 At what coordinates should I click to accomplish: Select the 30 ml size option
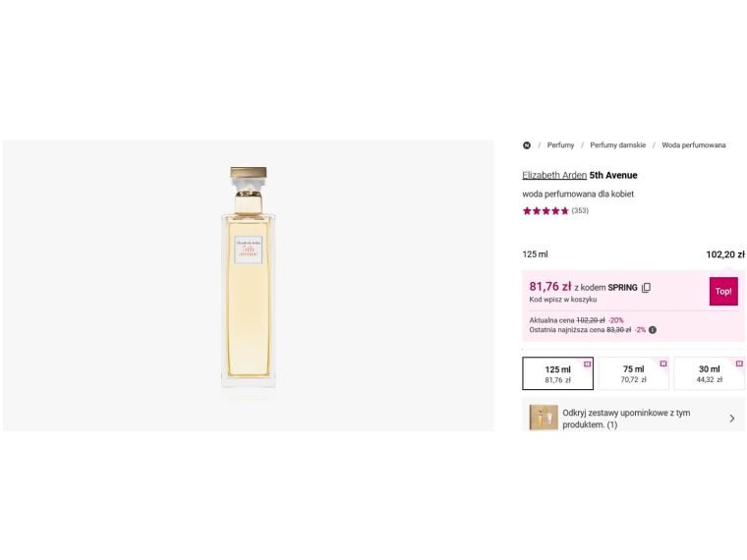[709, 374]
